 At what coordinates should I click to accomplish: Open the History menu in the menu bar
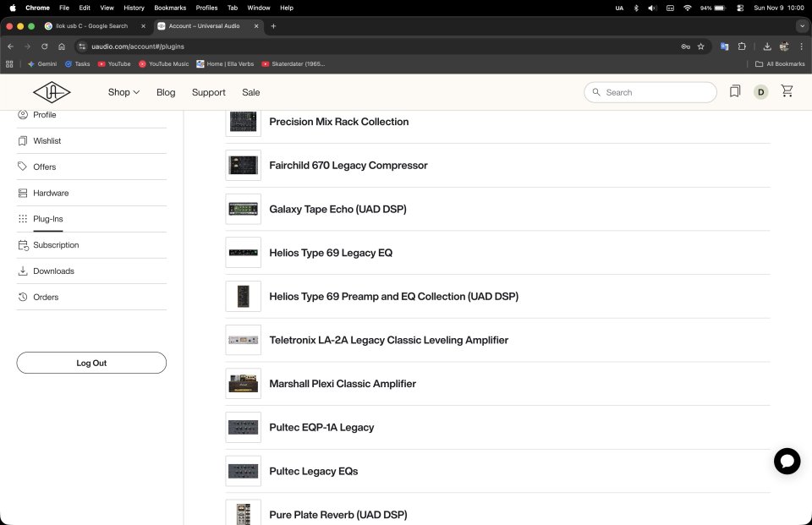coord(134,8)
